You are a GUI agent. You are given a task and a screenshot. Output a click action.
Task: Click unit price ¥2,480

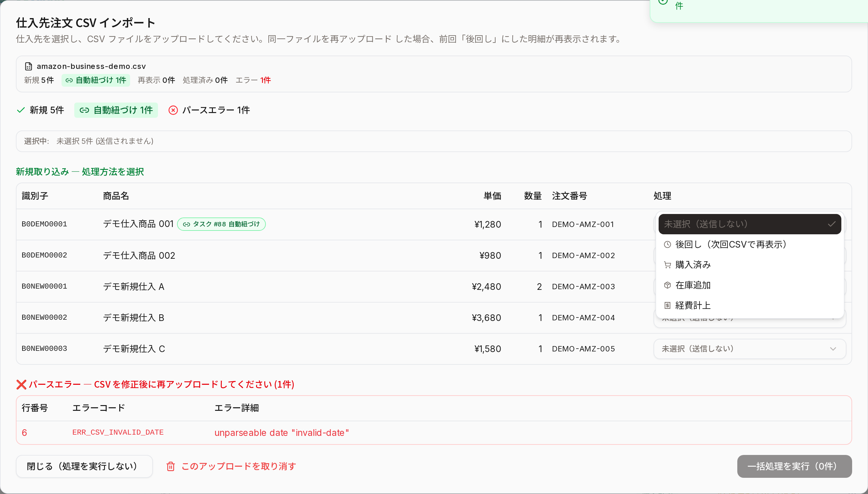pyautogui.click(x=486, y=287)
